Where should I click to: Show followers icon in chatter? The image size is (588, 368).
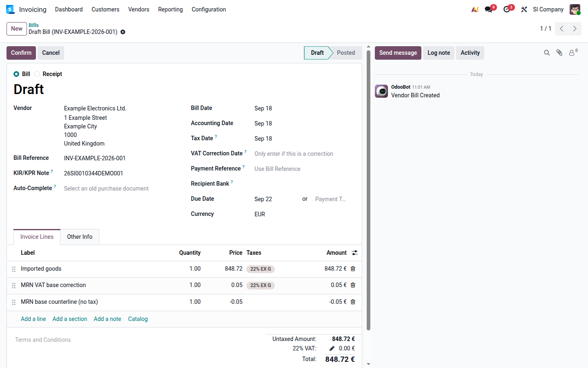coord(573,52)
